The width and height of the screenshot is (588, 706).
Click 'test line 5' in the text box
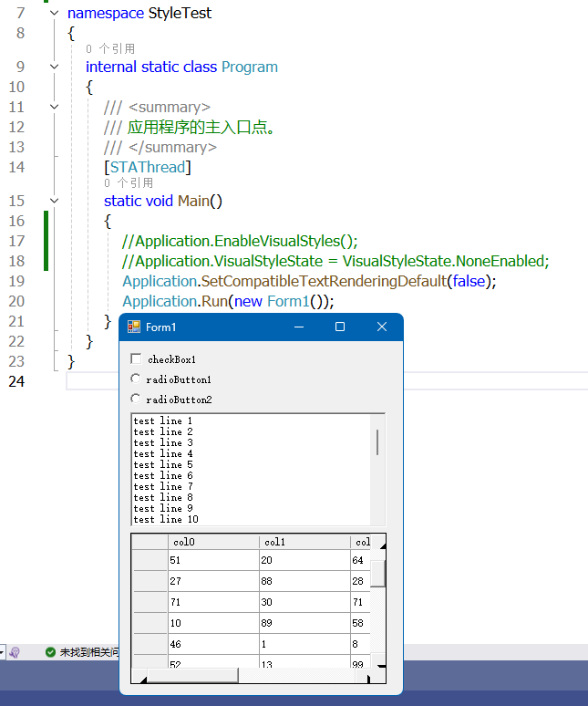pyautogui.click(x=163, y=464)
